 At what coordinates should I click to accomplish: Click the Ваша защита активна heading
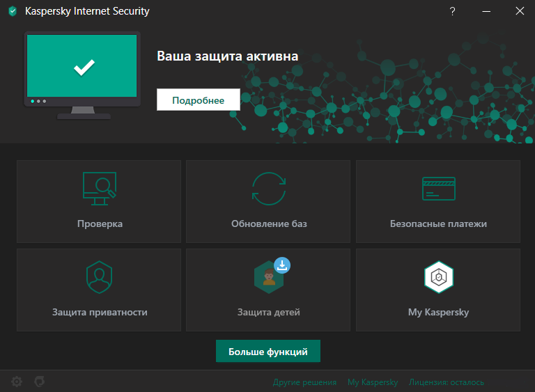pos(228,56)
